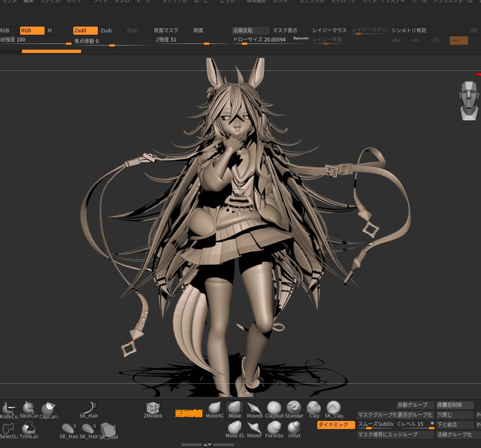Turn on レイジーマウス
481x448 pixels.
[x=329, y=30]
